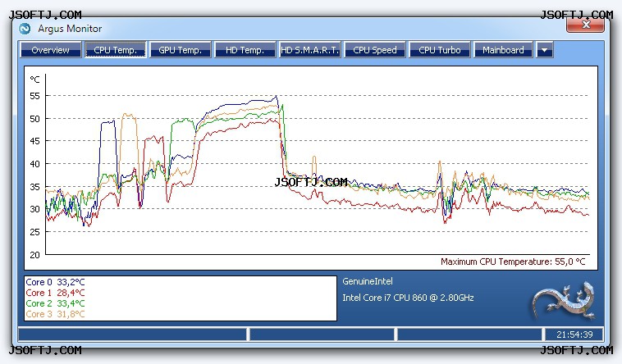Screen dimensions: 622x364
Task: Click the Core 1 28,4°C reading
Action: tap(55, 293)
